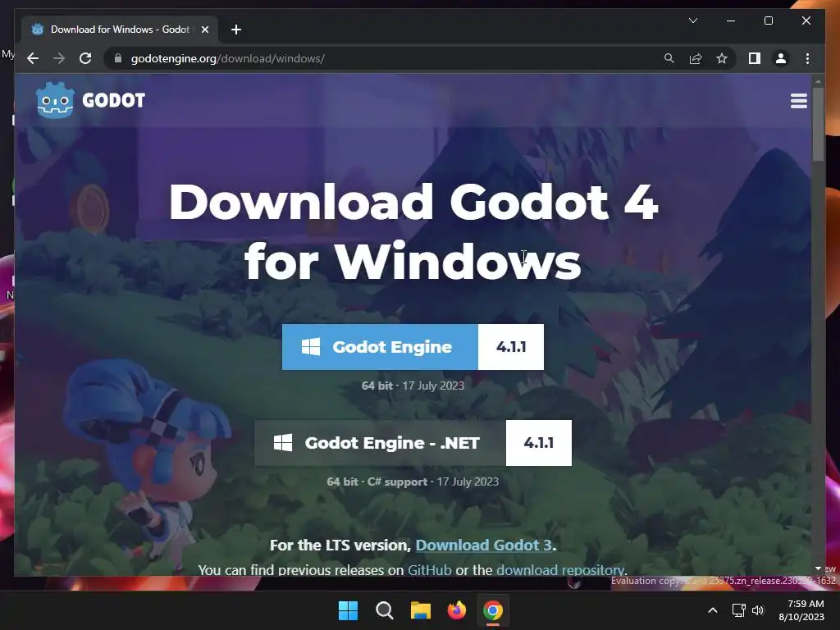The image size is (840, 630).
Task: Follow the Download Godot 3 link
Action: point(483,545)
